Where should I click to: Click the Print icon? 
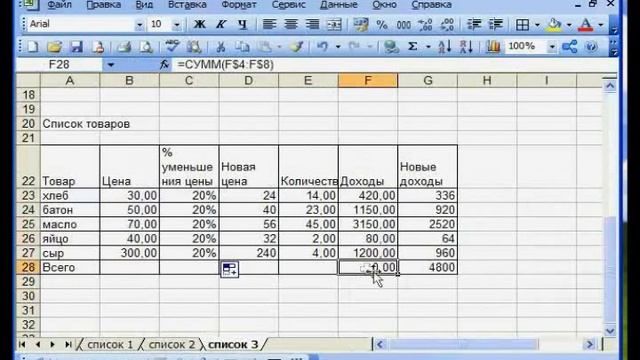coord(124,47)
